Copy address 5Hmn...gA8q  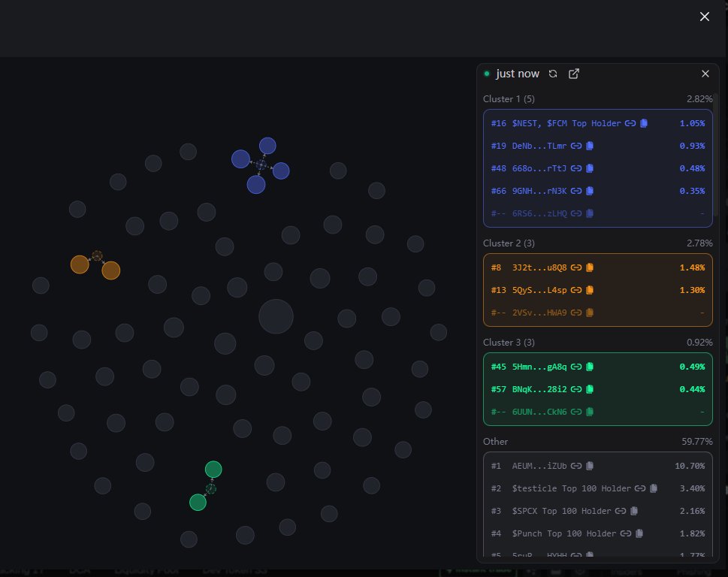[x=590, y=367]
